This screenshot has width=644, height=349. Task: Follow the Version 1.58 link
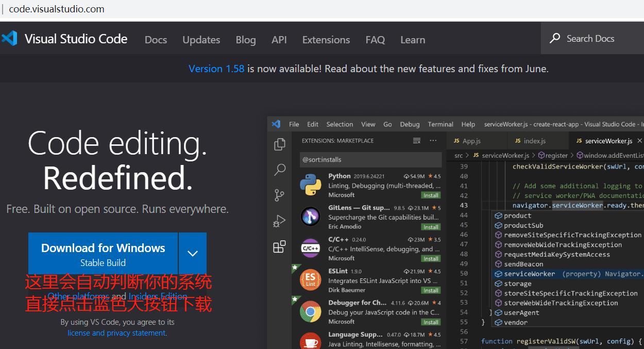[x=216, y=69]
